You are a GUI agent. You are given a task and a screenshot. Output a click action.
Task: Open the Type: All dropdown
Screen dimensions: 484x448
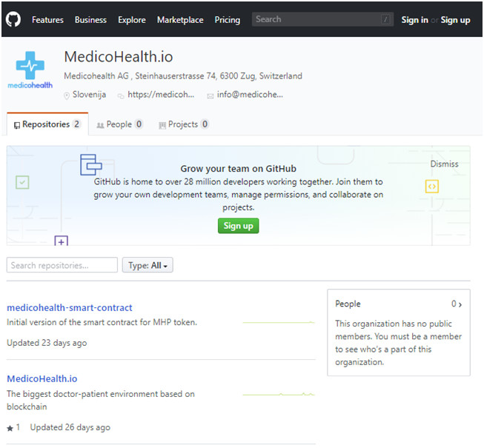[147, 265]
